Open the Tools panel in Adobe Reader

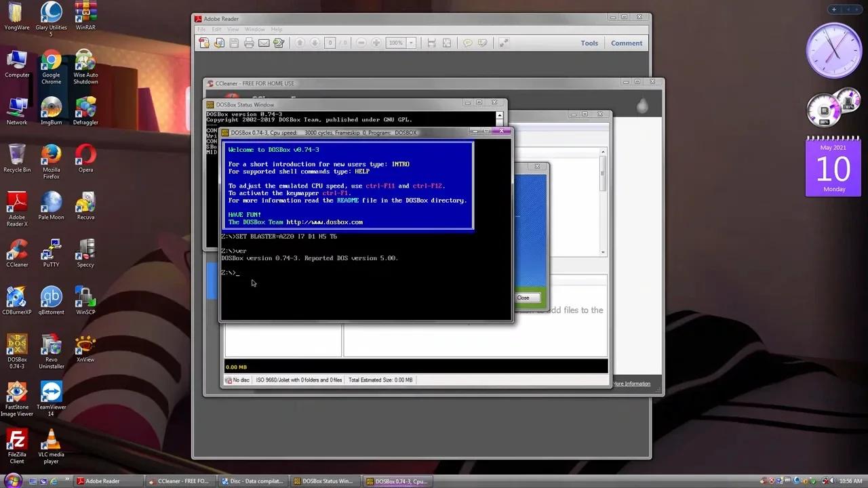(589, 43)
